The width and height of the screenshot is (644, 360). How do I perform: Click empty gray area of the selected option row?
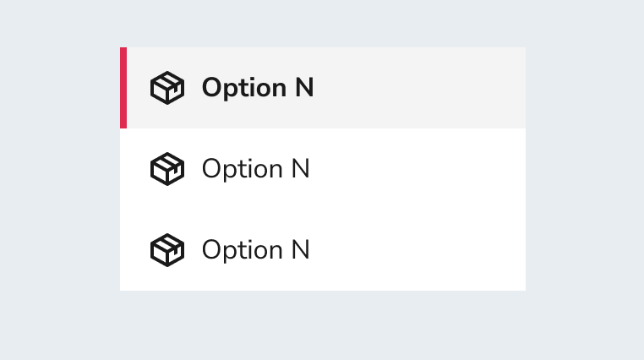pyautogui.click(x=419, y=88)
